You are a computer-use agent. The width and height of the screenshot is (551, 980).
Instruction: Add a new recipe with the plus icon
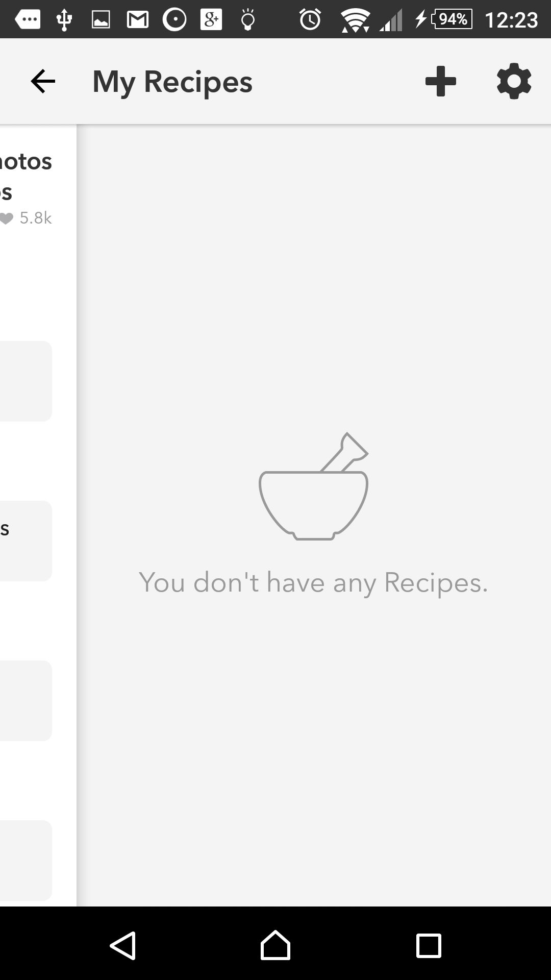point(441,81)
